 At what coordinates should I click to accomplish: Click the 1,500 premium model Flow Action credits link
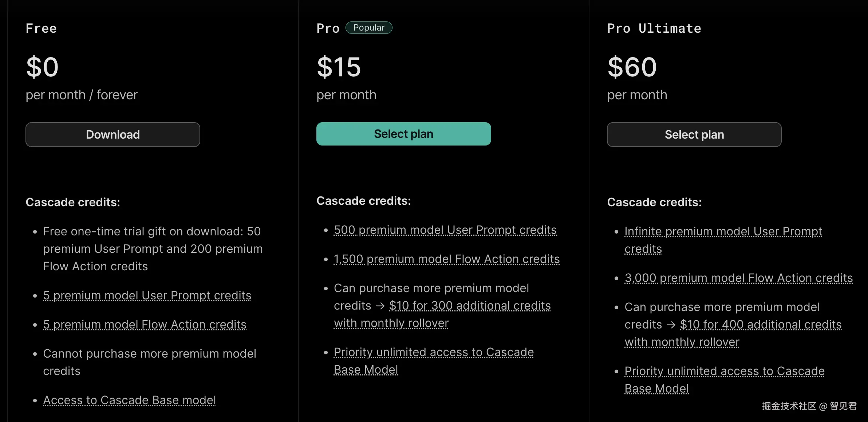pyautogui.click(x=446, y=259)
